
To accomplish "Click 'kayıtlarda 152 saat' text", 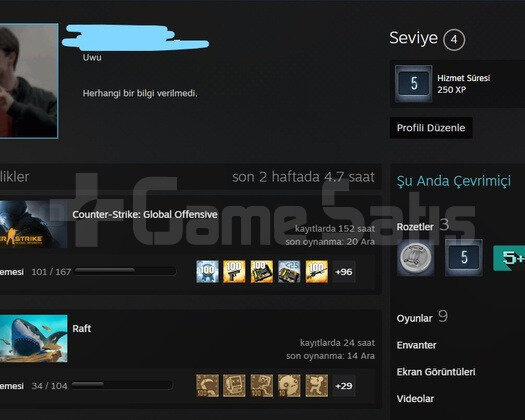I will coord(335,229).
